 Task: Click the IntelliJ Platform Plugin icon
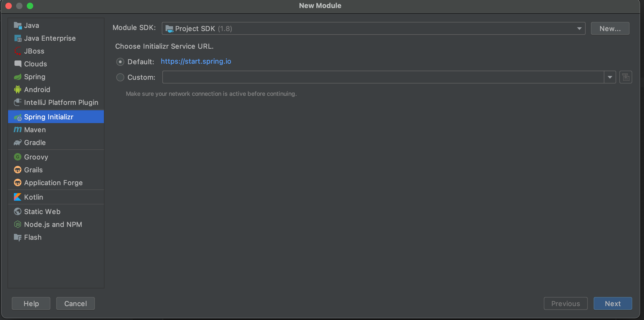(18, 102)
